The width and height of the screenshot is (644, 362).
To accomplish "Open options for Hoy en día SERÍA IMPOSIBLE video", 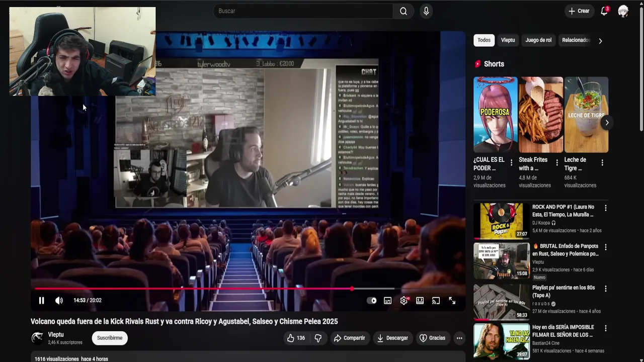I will [x=605, y=328].
